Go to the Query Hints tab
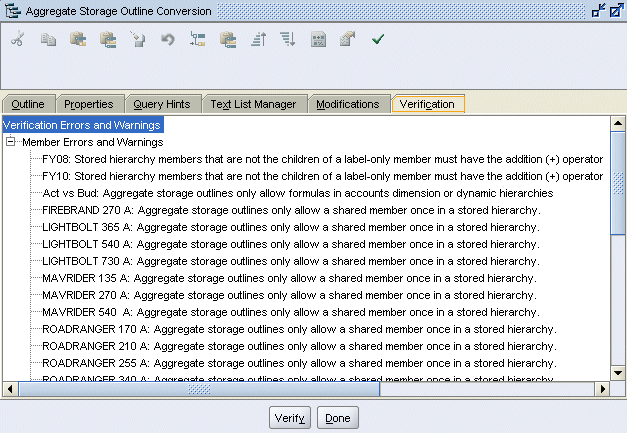 tap(162, 104)
